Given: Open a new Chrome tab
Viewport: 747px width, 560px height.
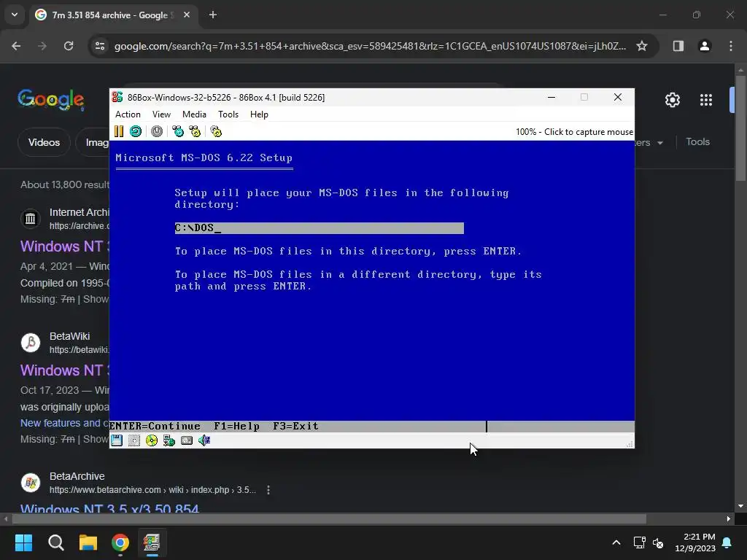Looking at the screenshot, I should tap(213, 15).
